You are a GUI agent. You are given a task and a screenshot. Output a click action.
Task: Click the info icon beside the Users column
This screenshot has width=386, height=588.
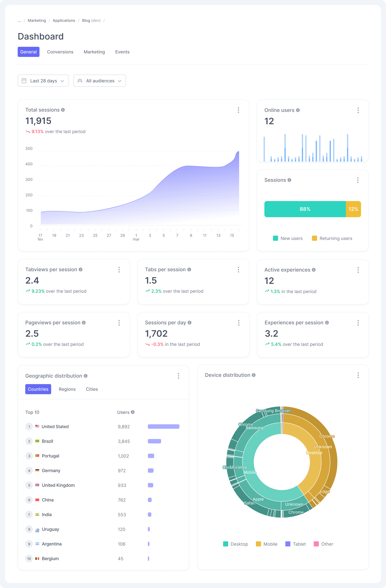click(x=133, y=412)
